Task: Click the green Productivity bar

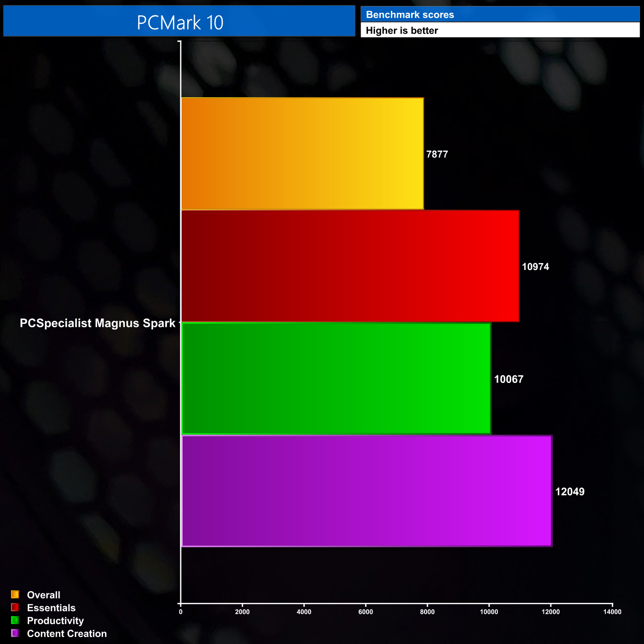Action: click(x=336, y=378)
